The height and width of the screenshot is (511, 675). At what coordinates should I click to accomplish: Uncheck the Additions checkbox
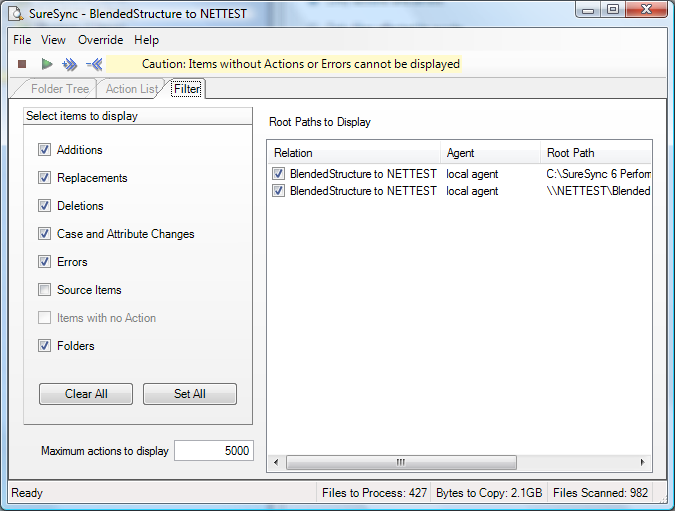pyautogui.click(x=44, y=150)
